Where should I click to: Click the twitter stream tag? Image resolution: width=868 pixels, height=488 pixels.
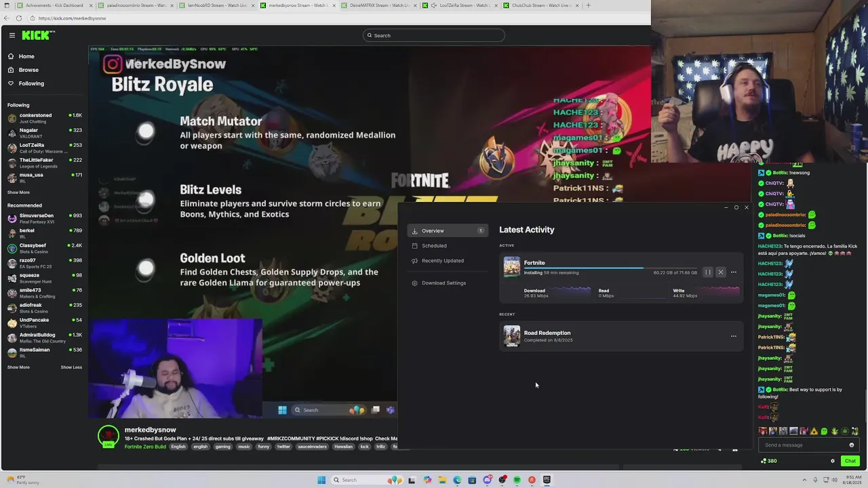click(283, 447)
